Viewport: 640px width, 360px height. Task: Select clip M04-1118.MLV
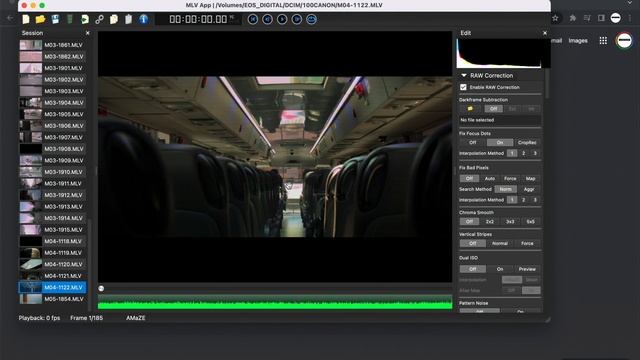tap(53, 241)
